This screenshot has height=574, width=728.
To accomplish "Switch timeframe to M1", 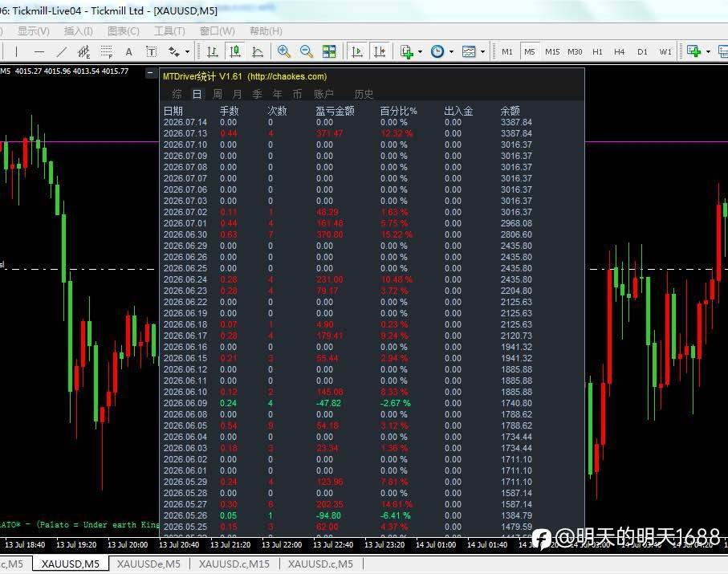I will pyautogui.click(x=507, y=52).
